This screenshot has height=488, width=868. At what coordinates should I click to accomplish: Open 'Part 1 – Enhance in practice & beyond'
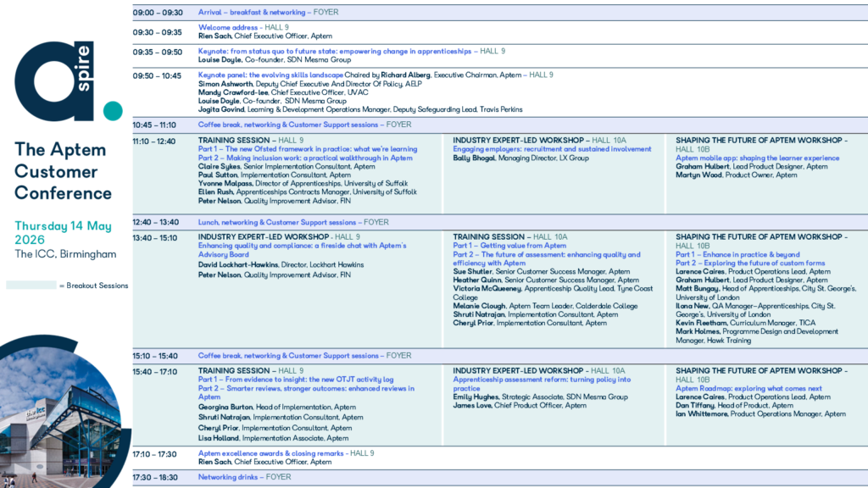737,254
